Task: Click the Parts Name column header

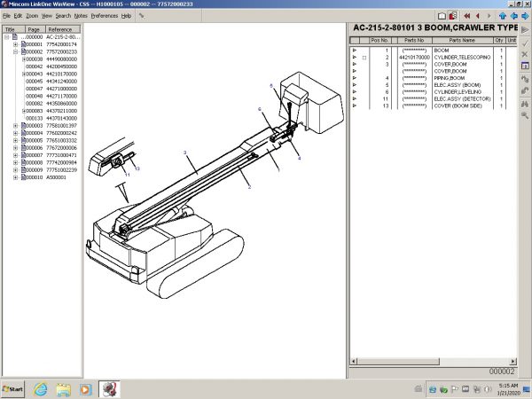Action: 462,41
